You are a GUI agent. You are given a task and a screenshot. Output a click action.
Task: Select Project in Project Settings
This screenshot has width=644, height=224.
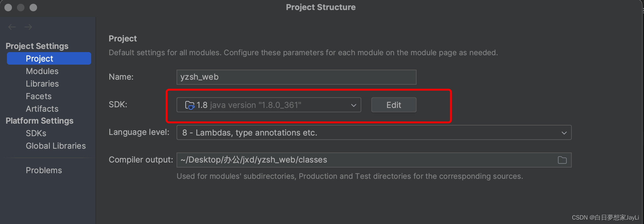click(x=40, y=59)
